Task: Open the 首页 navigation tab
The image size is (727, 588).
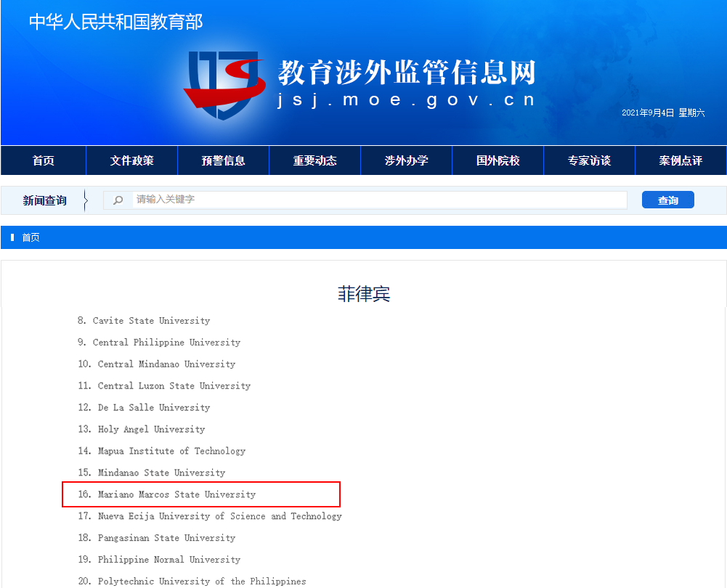Action: pyautogui.click(x=44, y=160)
